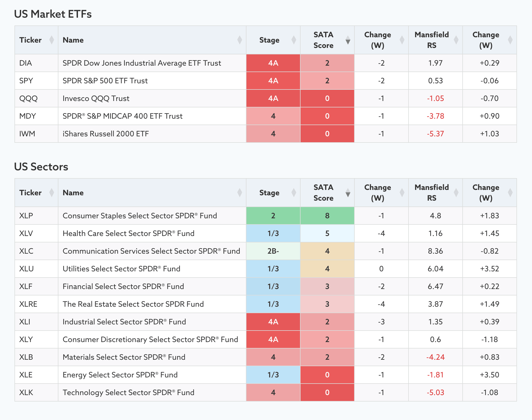Sort US Market ETFs by Ticker icon
The height and width of the screenshot is (420, 532).
tap(52, 40)
